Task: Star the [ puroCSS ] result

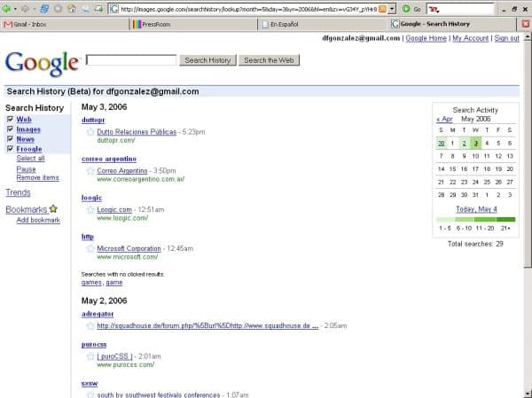Action: [90, 356]
